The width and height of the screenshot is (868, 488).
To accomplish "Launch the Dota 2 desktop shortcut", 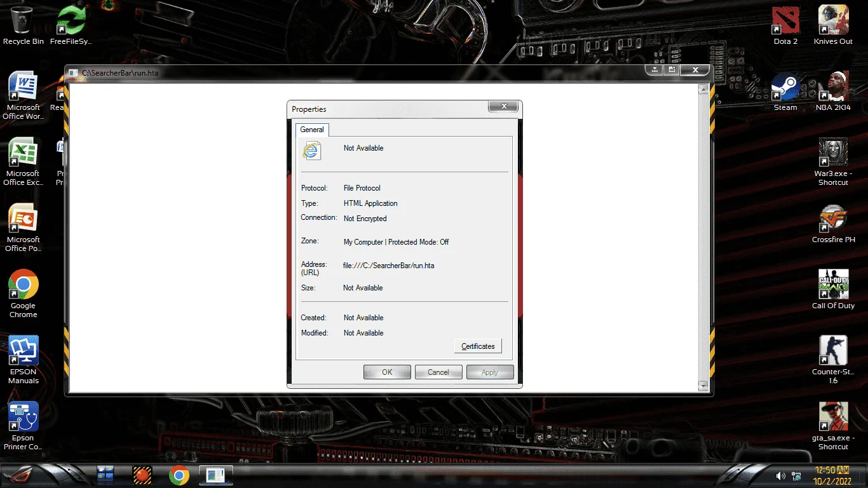I will (x=785, y=25).
